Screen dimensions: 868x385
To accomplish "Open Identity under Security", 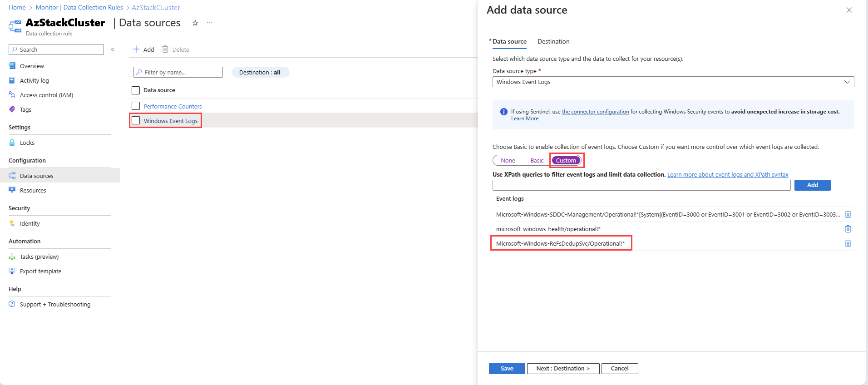I will click(30, 223).
